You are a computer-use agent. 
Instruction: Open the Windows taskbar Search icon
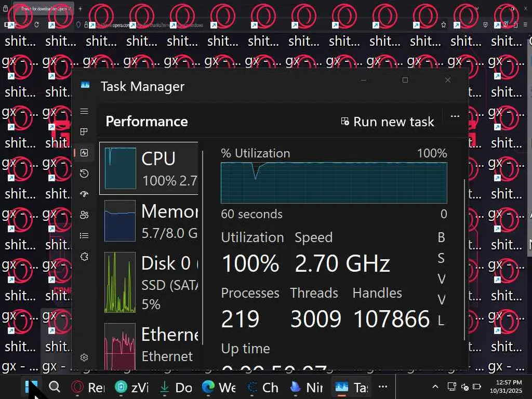(55, 387)
